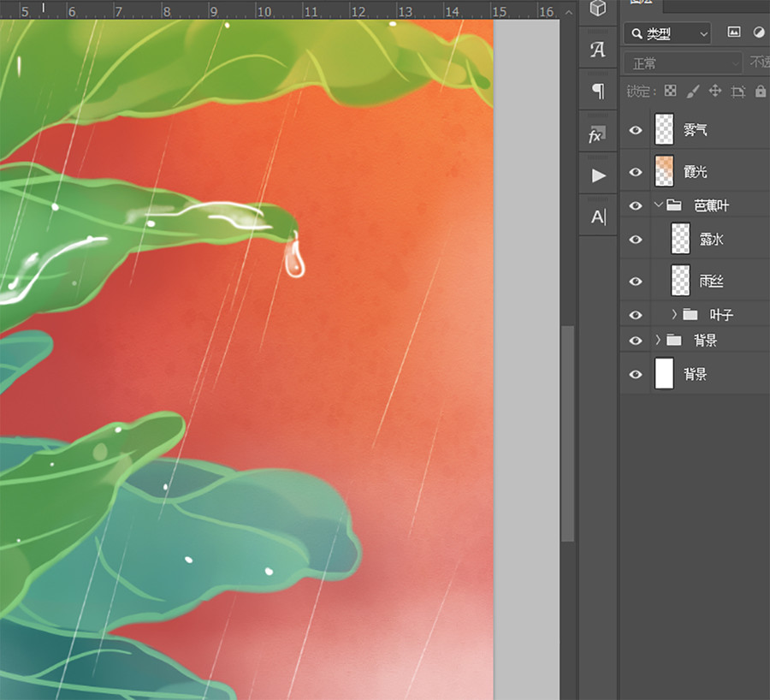
Task: Open the 正常 blend mode dropdown
Action: (x=683, y=63)
